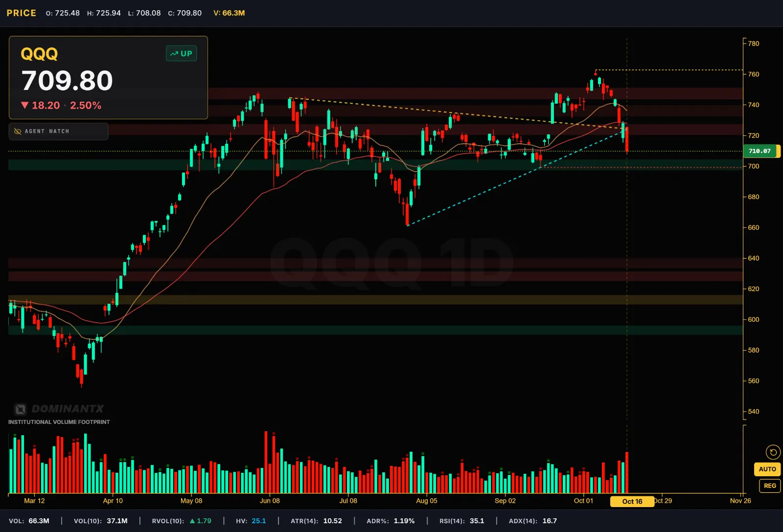Click the RVOL(10) 1.79 status entry
This screenshot has width=783, height=532.
point(182,521)
